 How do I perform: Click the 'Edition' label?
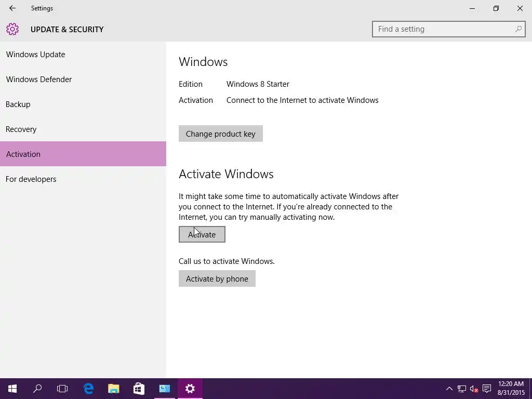tap(191, 84)
